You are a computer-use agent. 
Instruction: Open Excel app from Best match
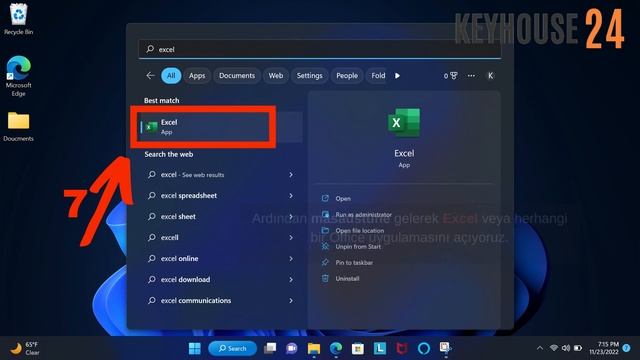click(220, 127)
